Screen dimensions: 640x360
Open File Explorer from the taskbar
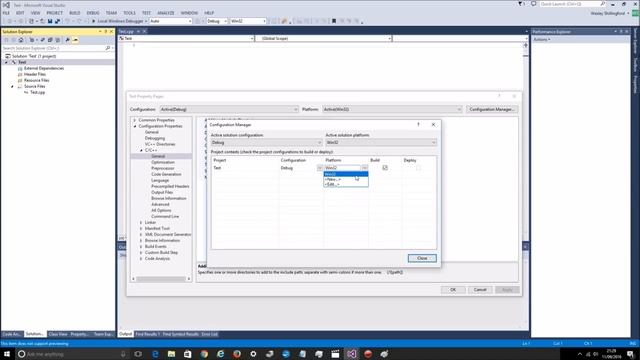[171, 354]
